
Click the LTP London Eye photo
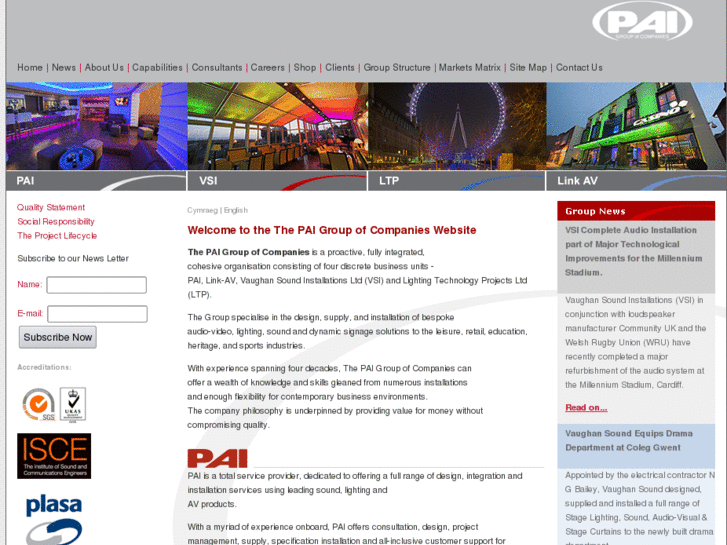(458, 126)
